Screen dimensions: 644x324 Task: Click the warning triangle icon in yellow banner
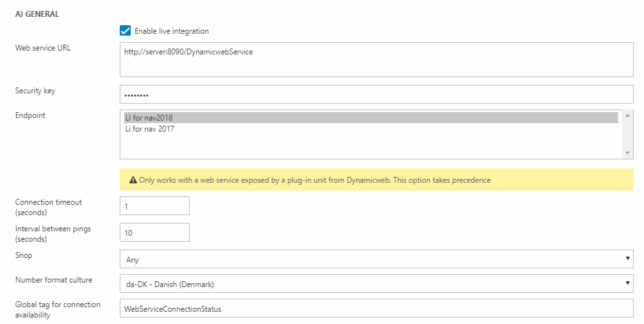(133, 180)
